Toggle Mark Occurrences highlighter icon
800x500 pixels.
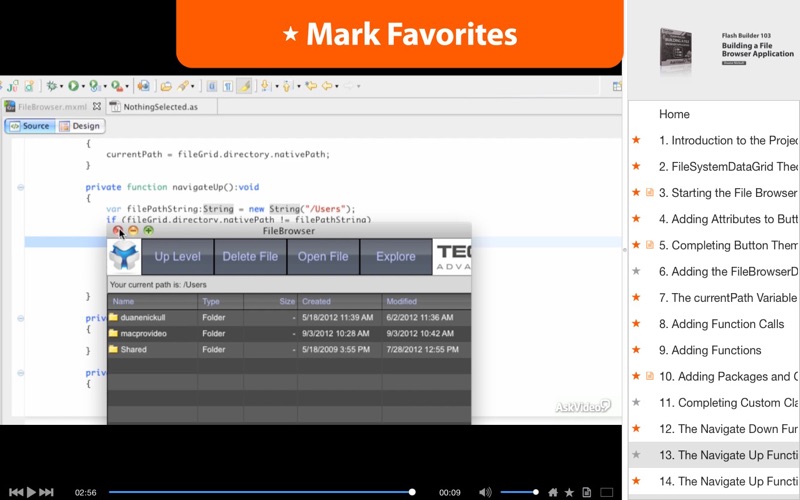[244, 86]
